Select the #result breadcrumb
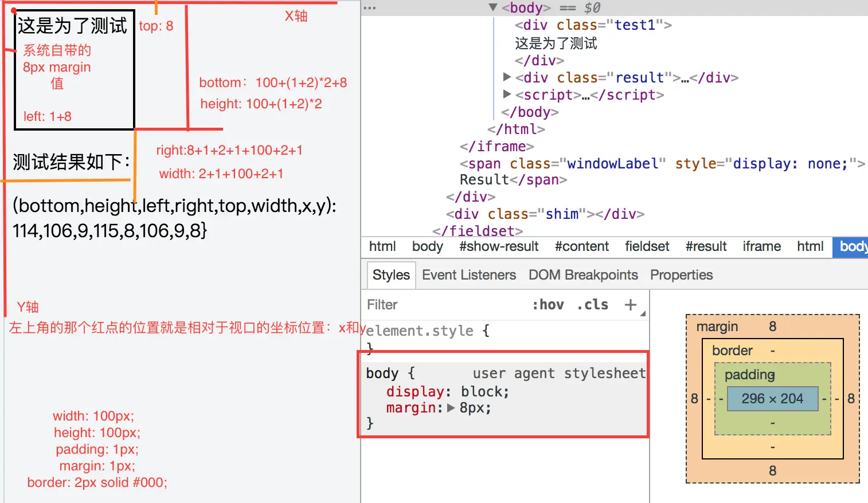The image size is (868, 503). tap(706, 246)
